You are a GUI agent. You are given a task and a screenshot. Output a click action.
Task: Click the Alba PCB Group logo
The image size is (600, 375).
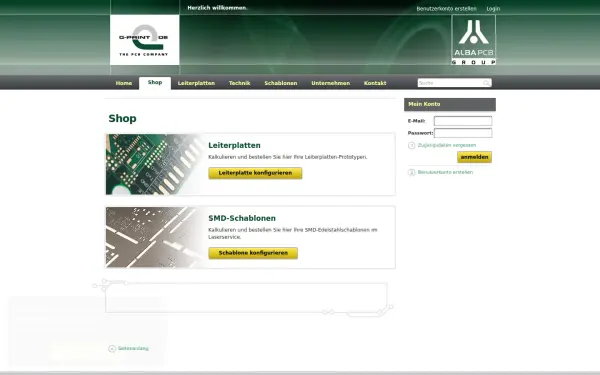point(474,40)
